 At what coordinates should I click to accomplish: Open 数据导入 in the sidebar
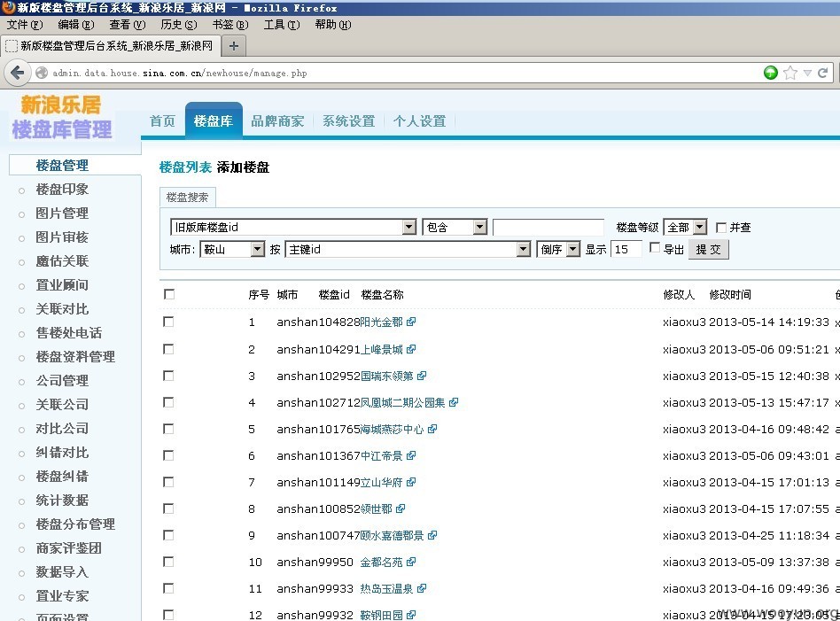[x=62, y=572]
